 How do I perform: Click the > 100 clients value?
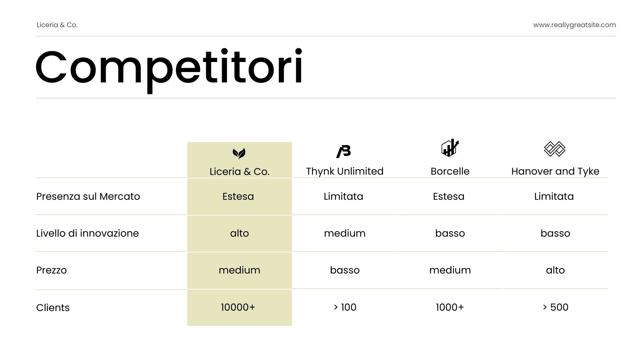pyautogui.click(x=345, y=307)
